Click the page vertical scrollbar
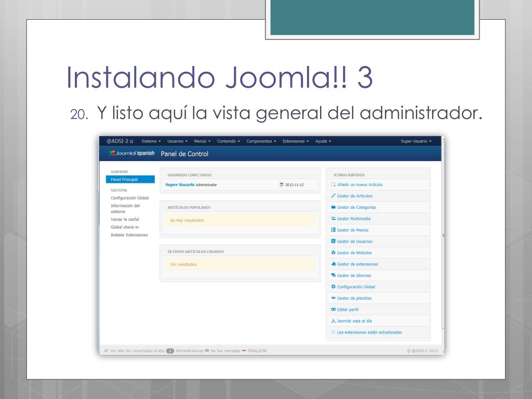Viewport: 532px width, 399px height. point(443,235)
